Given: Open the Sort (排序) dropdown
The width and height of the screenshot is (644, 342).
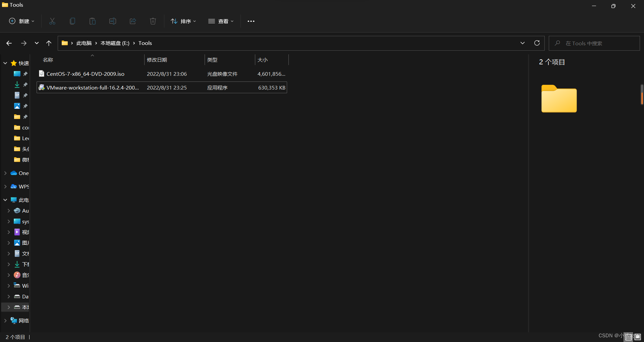Looking at the screenshot, I should click(x=183, y=21).
